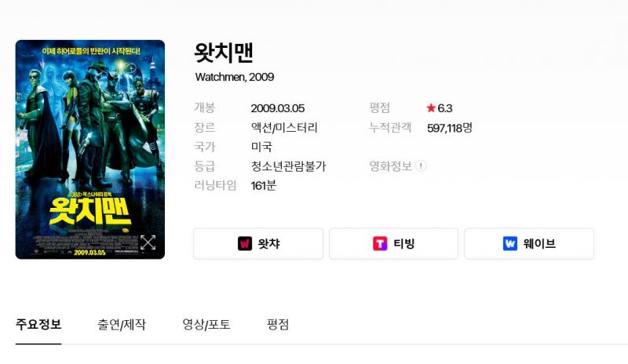Click the expand poster fullscreen icon
This screenshot has height=364, width=628.
click(148, 242)
